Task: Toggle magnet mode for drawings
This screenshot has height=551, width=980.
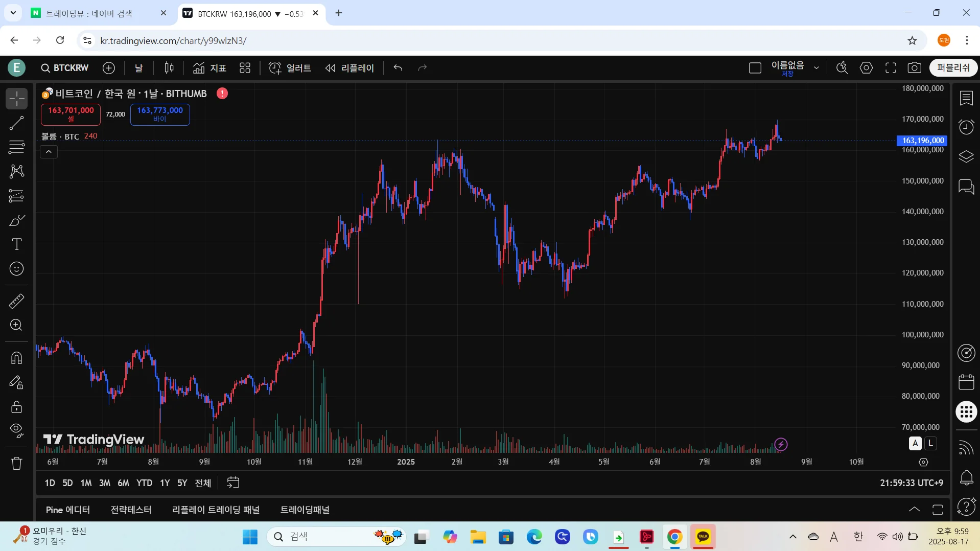Action: click(16, 358)
